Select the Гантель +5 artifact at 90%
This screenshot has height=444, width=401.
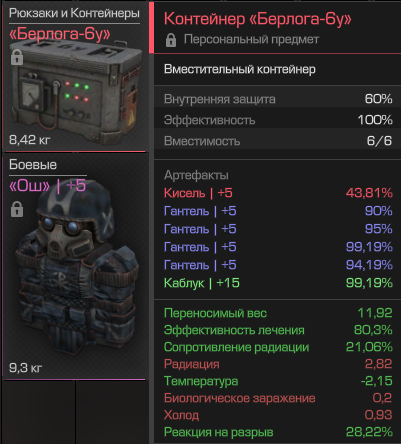pyautogui.click(x=278, y=211)
